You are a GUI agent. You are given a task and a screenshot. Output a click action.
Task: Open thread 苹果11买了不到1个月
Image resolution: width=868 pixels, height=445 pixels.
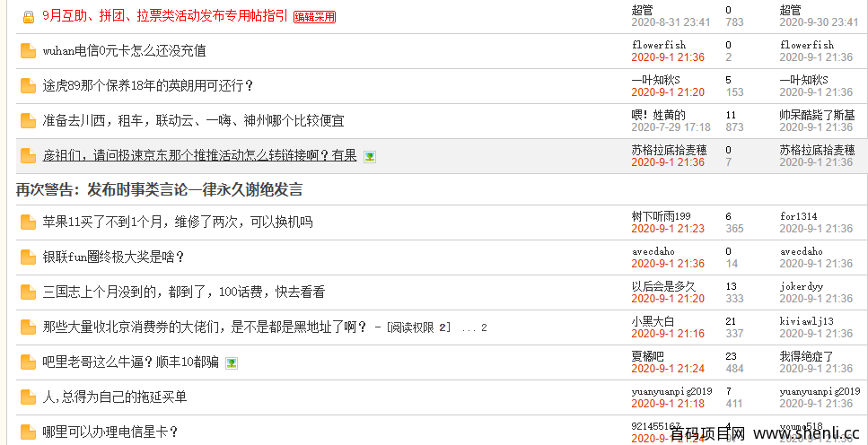(x=177, y=222)
